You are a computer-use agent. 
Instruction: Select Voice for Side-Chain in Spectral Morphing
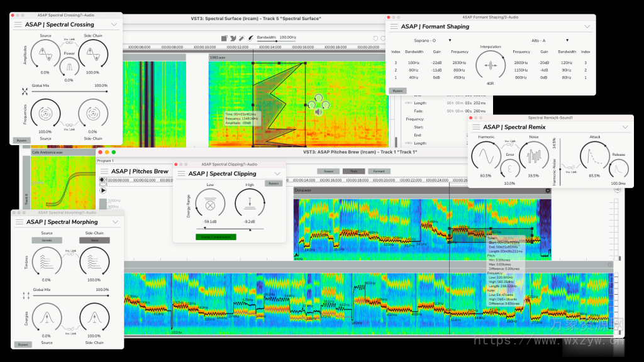(94, 240)
